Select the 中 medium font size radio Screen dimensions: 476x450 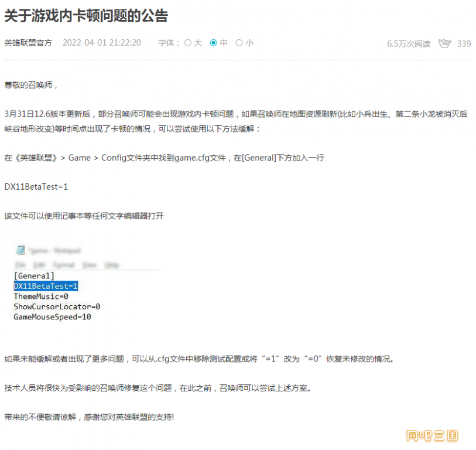[214, 43]
